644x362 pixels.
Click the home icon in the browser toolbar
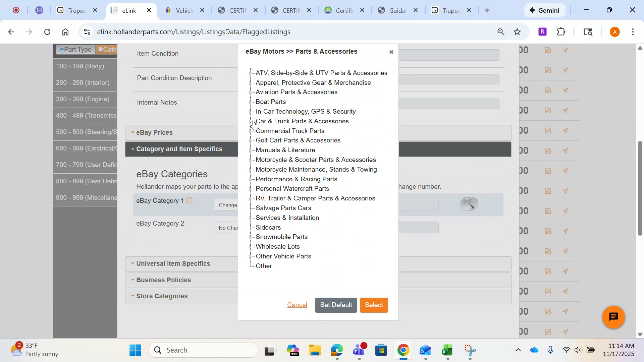65,32
